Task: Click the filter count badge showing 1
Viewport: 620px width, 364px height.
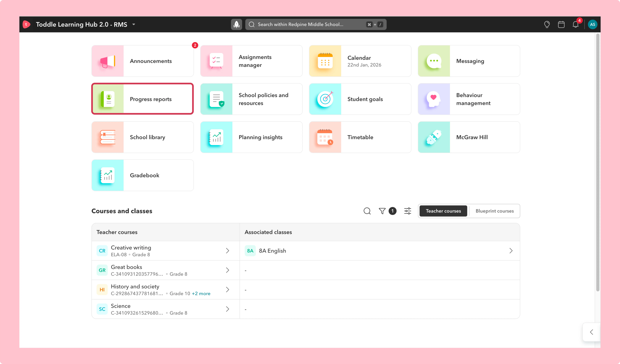Action: [x=392, y=211]
